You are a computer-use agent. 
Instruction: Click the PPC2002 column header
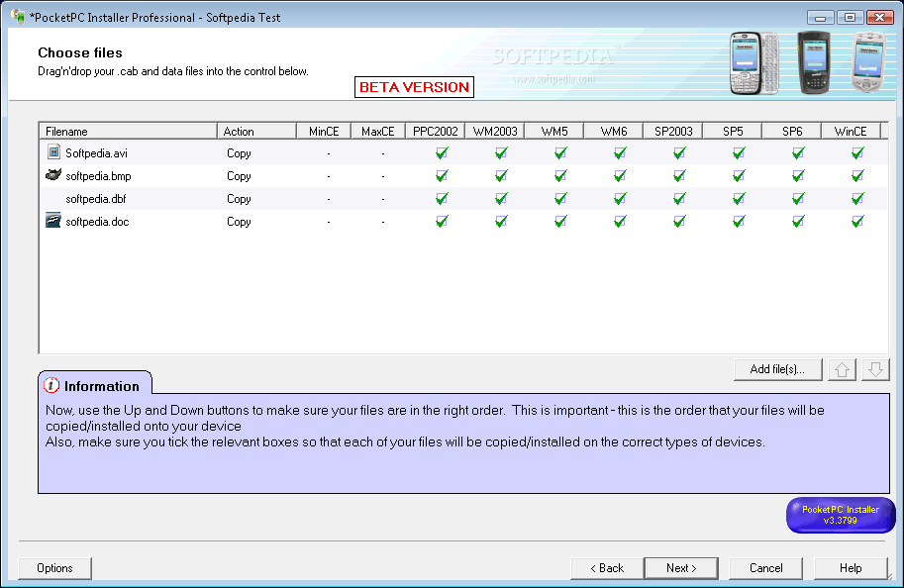436,132
